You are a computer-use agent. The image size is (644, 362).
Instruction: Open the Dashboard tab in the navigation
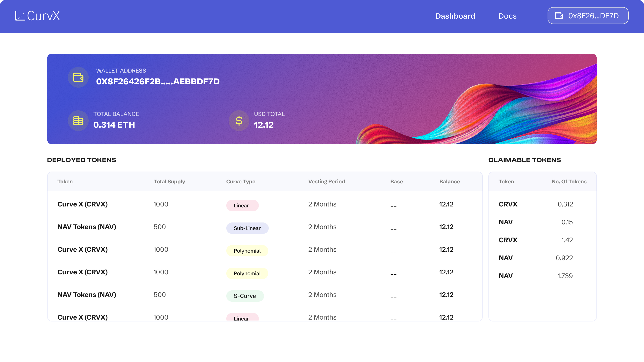point(455,16)
